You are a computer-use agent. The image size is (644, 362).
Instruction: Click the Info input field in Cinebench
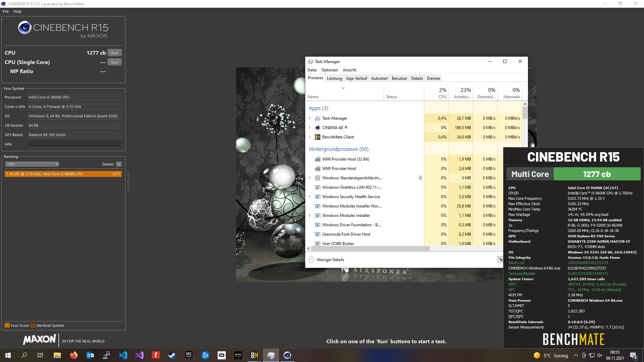point(74,144)
